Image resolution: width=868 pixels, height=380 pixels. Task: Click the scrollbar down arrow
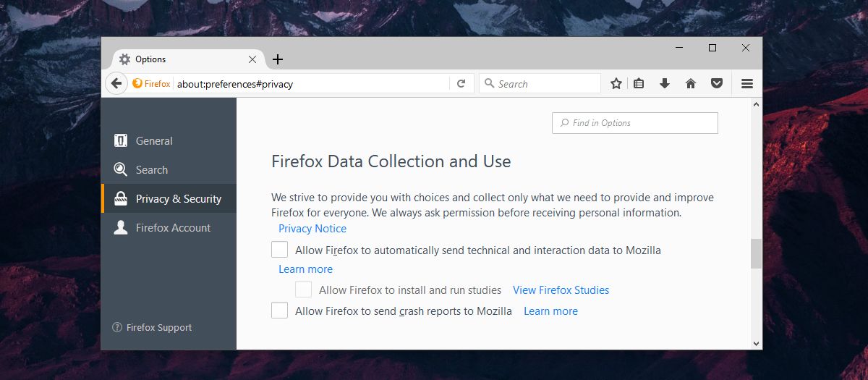pos(756,343)
